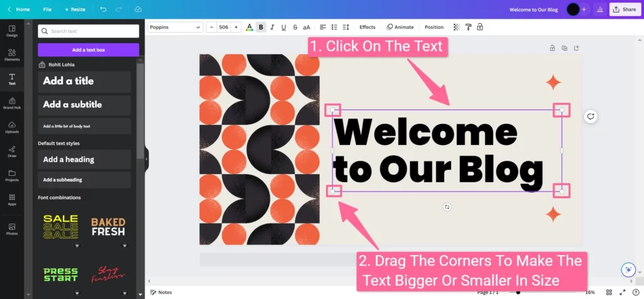Click the font size field 506
644x299 pixels.
click(x=223, y=27)
